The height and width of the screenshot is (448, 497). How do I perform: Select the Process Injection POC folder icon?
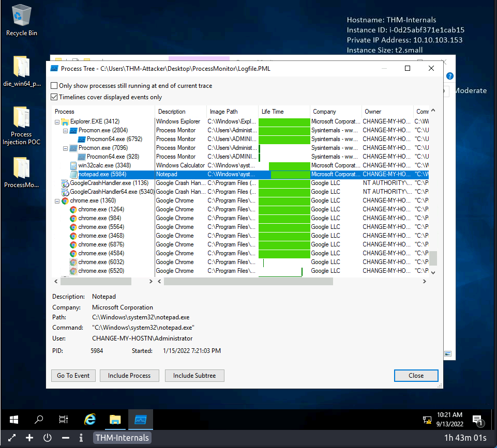click(x=21, y=118)
